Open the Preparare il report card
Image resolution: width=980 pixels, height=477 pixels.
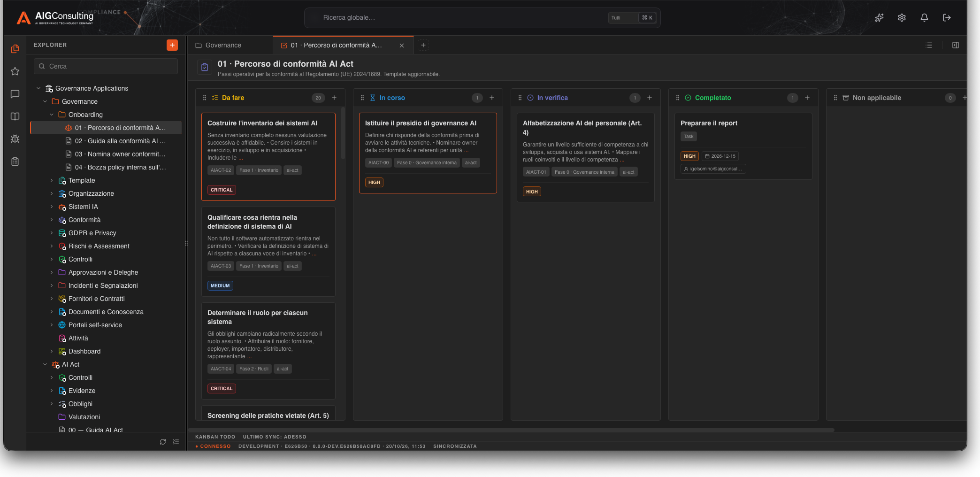coord(743,146)
